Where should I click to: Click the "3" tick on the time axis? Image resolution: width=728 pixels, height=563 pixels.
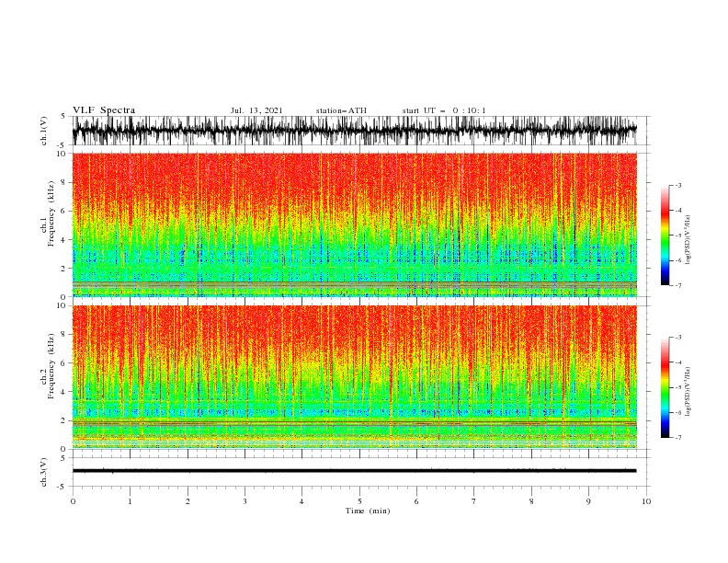click(x=245, y=501)
